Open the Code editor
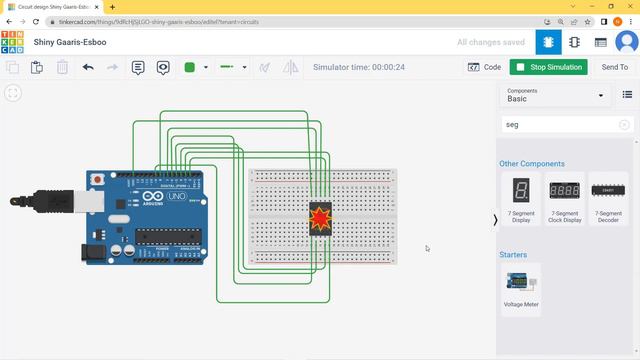The width and height of the screenshot is (640, 360). [484, 67]
